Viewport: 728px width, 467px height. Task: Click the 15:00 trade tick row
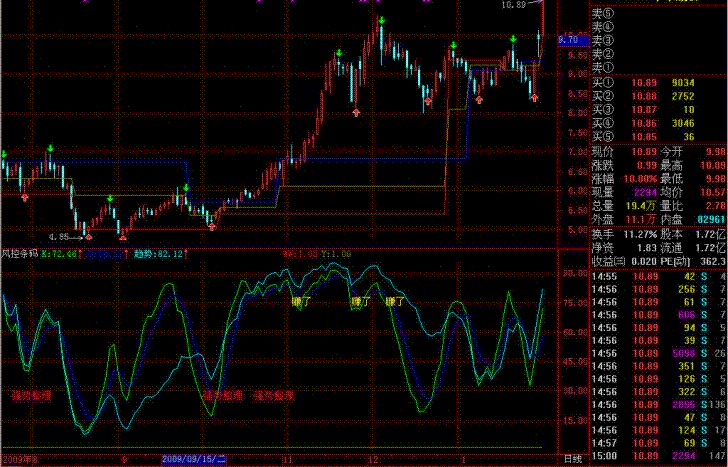point(658,456)
